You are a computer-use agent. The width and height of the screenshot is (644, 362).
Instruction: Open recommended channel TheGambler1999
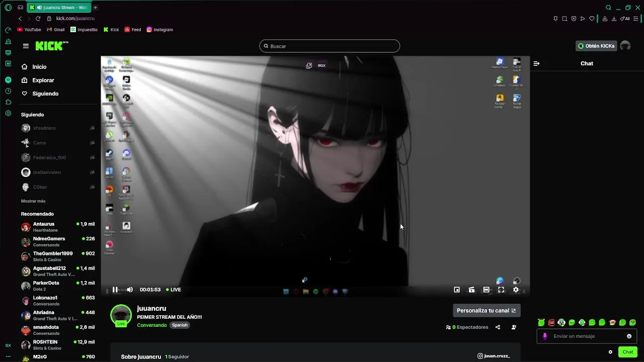[x=58, y=256]
